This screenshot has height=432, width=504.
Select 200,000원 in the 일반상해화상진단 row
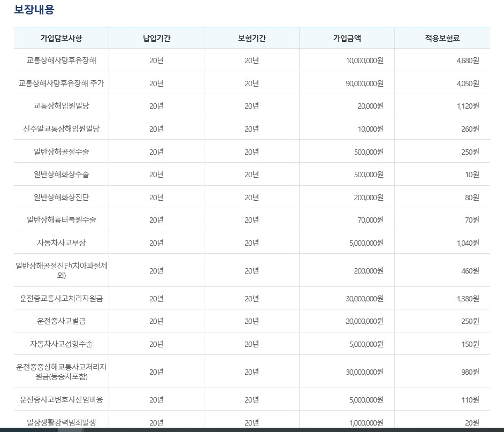[x=369, y=197]
